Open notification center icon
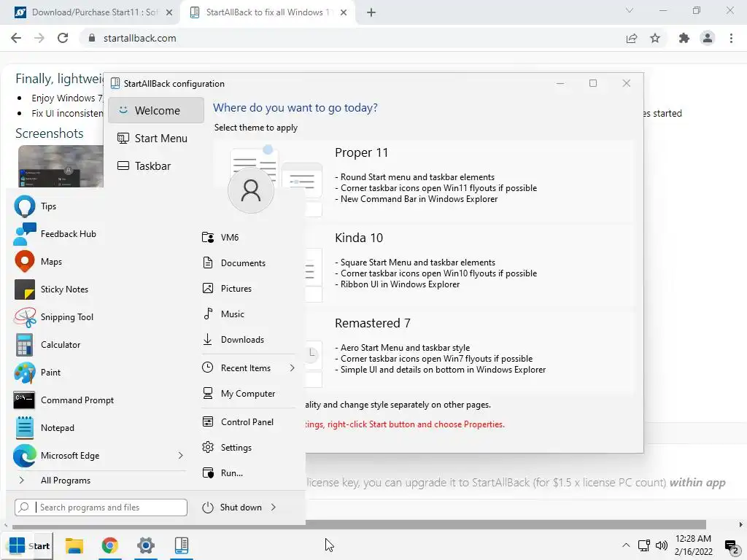This screenshot has width=747, height=560. click(731, 546)
